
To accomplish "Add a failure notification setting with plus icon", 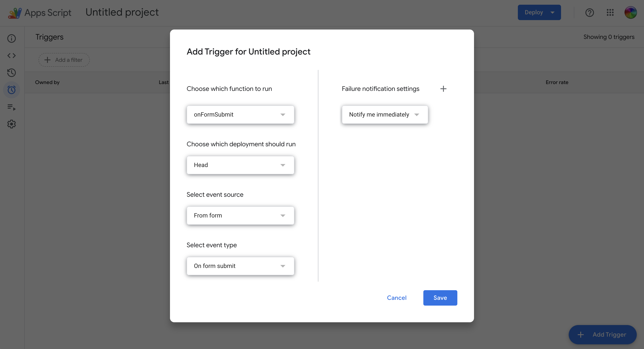I will tap(443, 89).
